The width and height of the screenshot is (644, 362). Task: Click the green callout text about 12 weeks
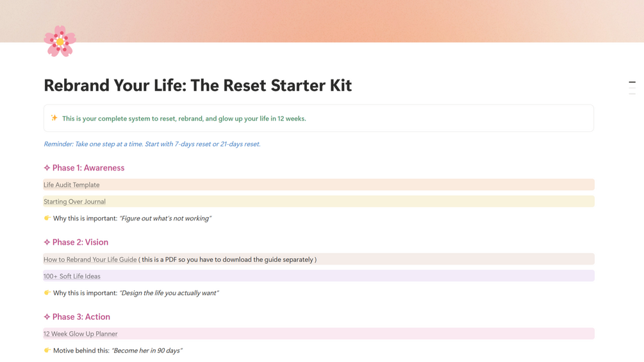tap(184, 119)
